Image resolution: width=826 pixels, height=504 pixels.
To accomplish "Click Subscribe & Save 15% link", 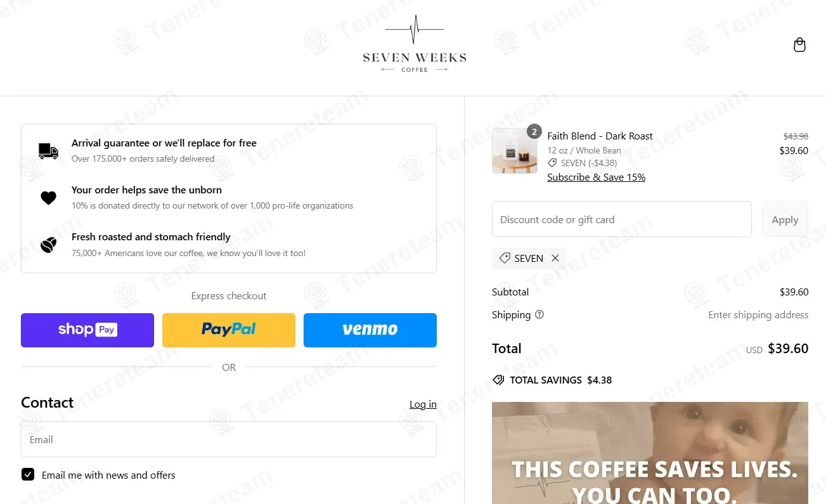I will tap(597, 178).
